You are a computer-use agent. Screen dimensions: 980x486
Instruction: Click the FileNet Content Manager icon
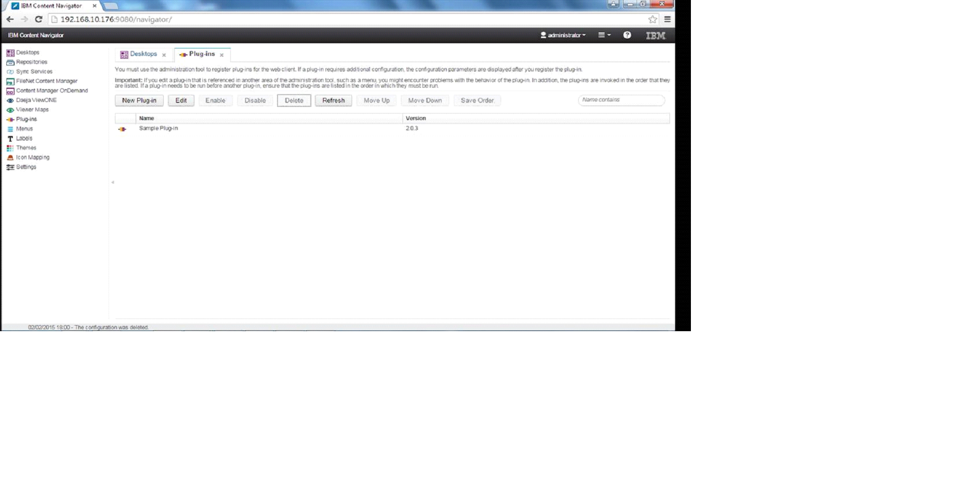point(10,81)
